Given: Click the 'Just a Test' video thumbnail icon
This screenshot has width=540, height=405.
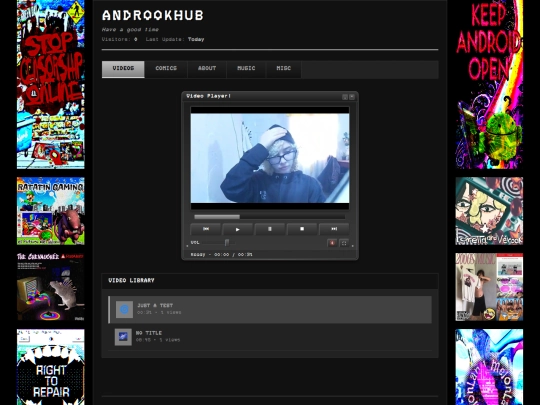Looking at the screenshot, I should pos(124,309).
